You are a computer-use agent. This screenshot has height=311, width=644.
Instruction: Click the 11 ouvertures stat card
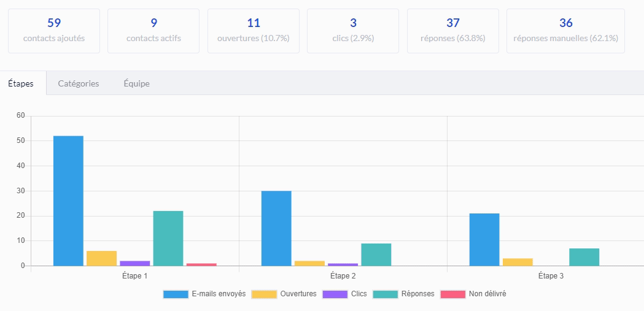(254, 31)
